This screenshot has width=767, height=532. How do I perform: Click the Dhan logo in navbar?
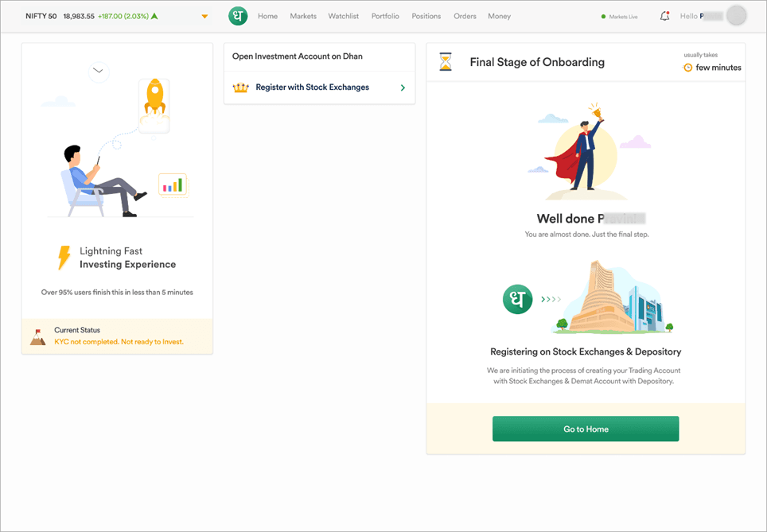(238, 16)
